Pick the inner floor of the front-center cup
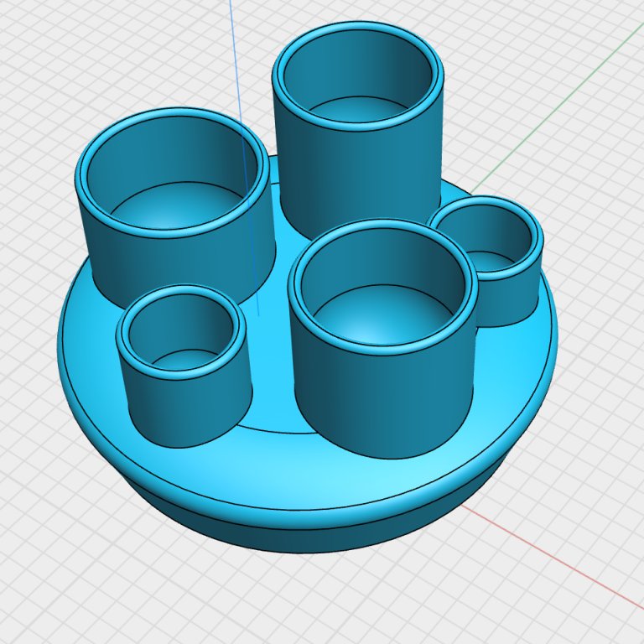 [x=382, y=316]
